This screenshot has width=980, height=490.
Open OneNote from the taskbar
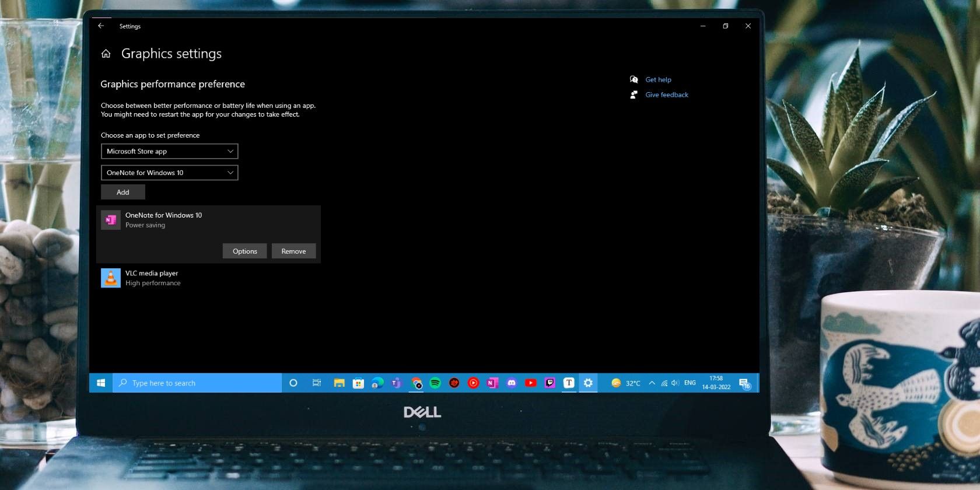[x=492, y=383]
